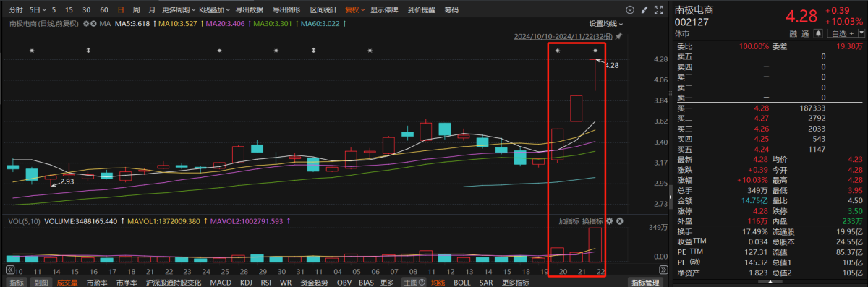Viewport: 868px width, 287px height.
Task: Close the volume sub-chart panel
Action: pos(620,220)
